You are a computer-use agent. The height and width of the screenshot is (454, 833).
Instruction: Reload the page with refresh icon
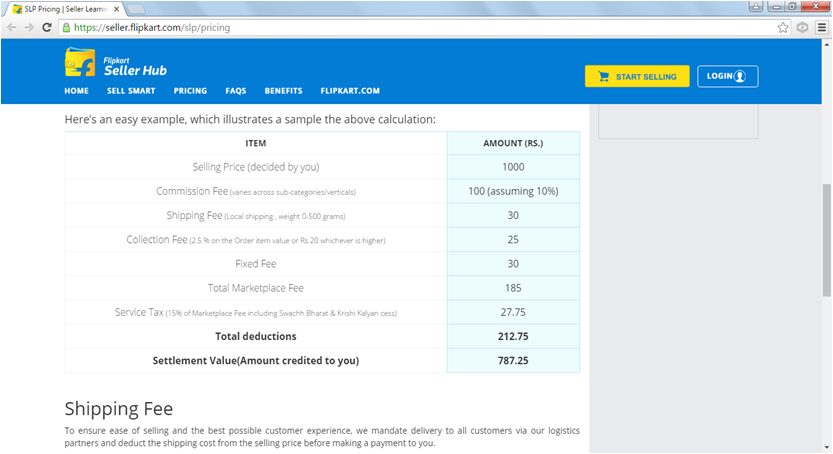pos(47,28)
